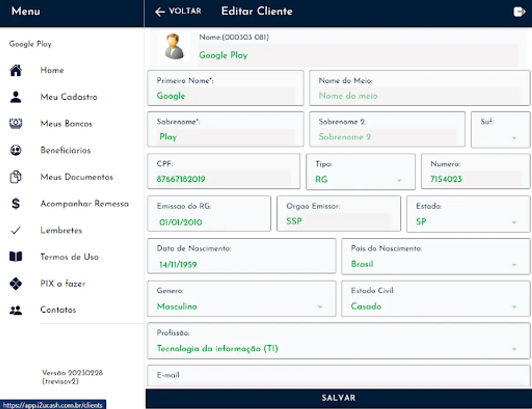Click the Salvar button
This screenshot has width=532, height=409.
pyautogui.click(x=338, y=398)
